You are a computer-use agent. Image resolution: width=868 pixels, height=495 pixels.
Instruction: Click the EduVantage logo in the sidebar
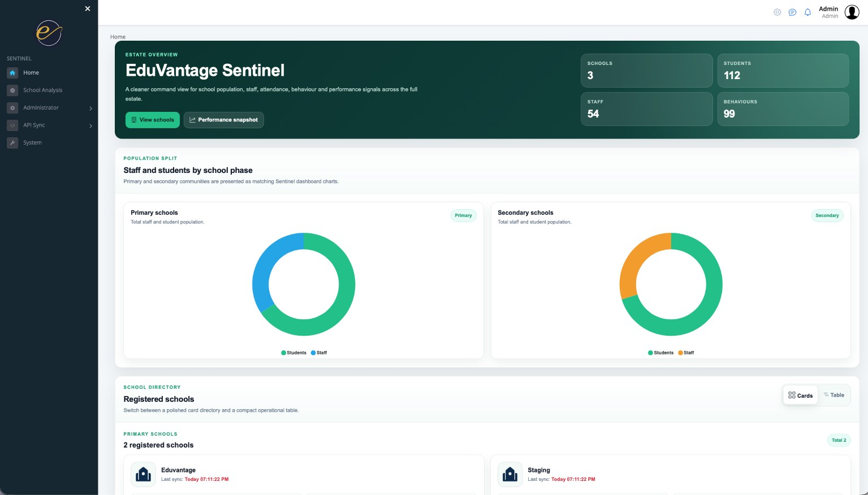click(x=49, y=33)
